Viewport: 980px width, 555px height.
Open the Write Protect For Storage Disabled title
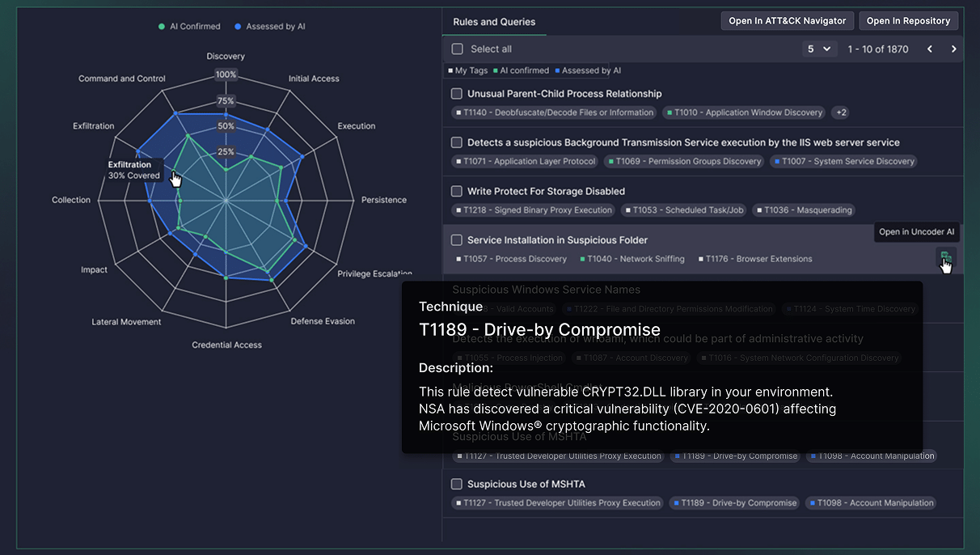[x=546, y=192]
